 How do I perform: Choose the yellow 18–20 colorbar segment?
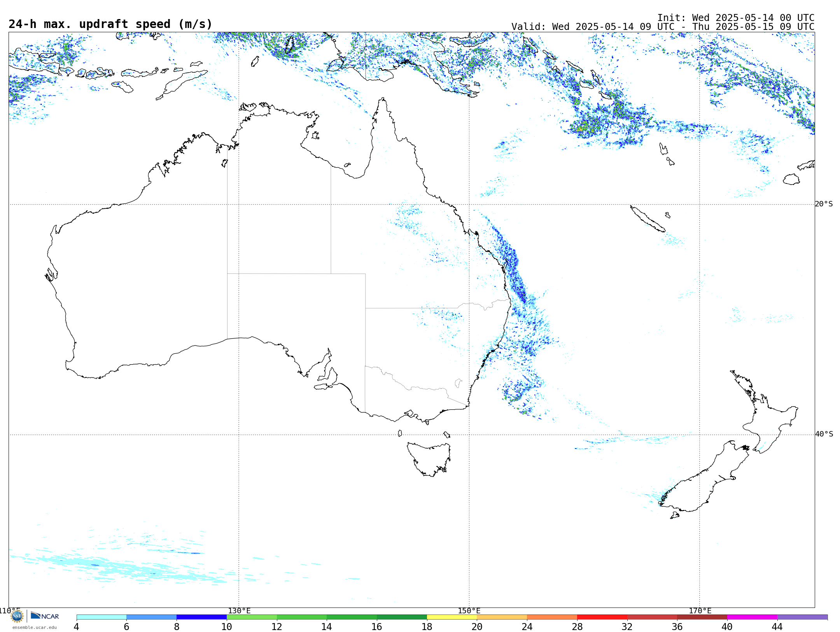click(452, 617)
